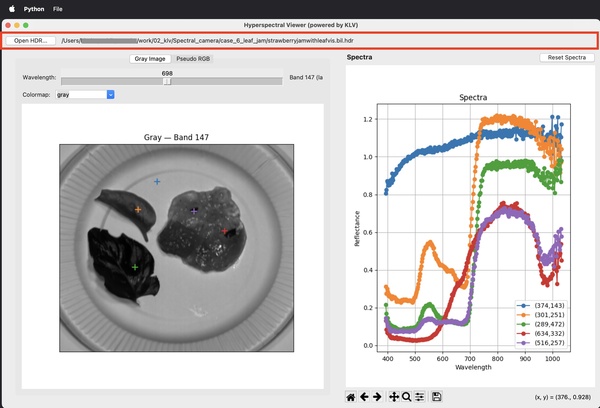Click the back arrow in plot toolbar
The height and width of the screenshot is (408, 600).
[x=363, y=397]
